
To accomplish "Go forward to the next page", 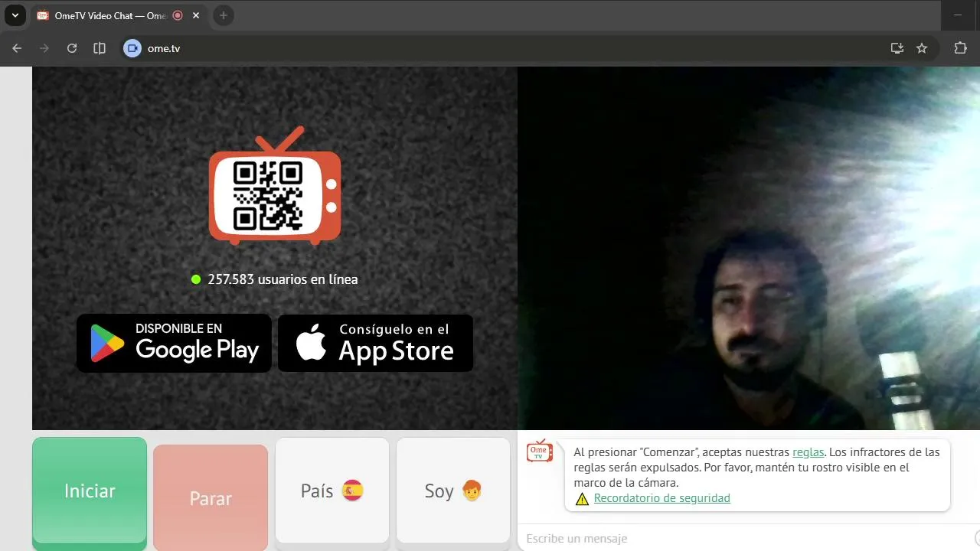I will tap(44, 48).
